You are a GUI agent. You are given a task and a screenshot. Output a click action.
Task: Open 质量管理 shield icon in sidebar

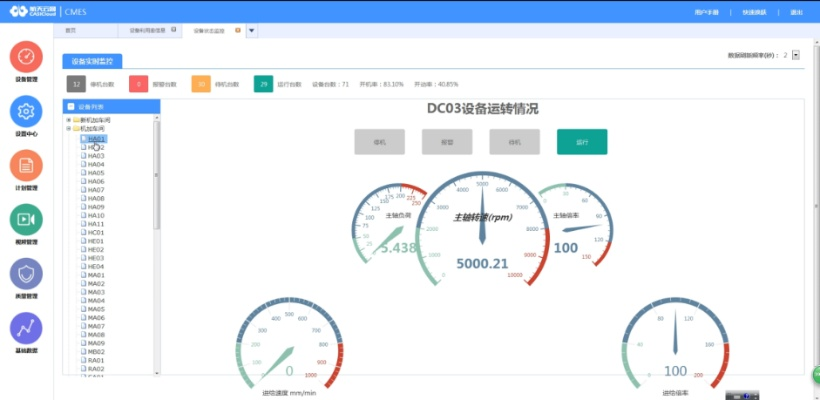coord(26,274)
